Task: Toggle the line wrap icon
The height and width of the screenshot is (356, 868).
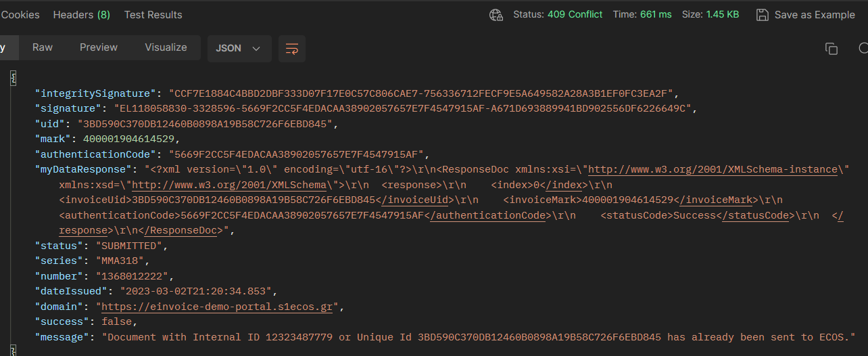Action: coord(292,49)
